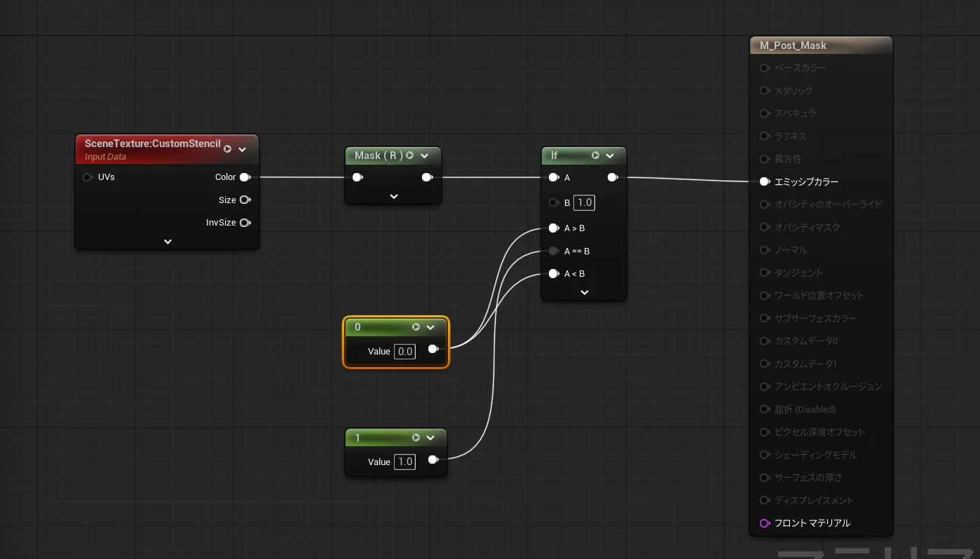Click the Value field showing 0.0
The height and width of the screenshot is (559, 980).
point(405,352)
